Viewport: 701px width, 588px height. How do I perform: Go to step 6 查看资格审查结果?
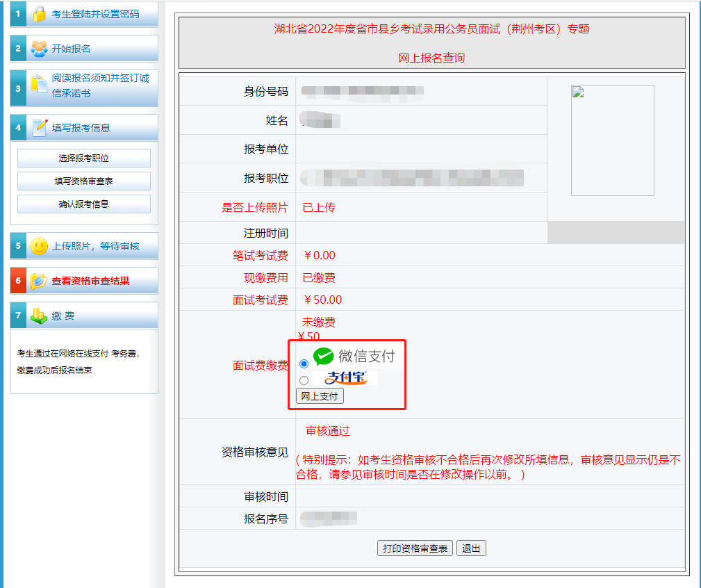(x=90, y=281)
